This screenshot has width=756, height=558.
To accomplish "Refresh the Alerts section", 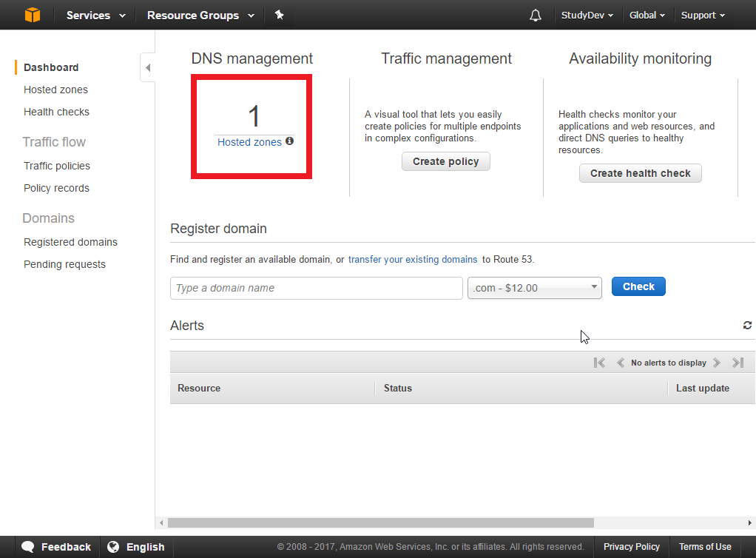I will coord(747,326).
